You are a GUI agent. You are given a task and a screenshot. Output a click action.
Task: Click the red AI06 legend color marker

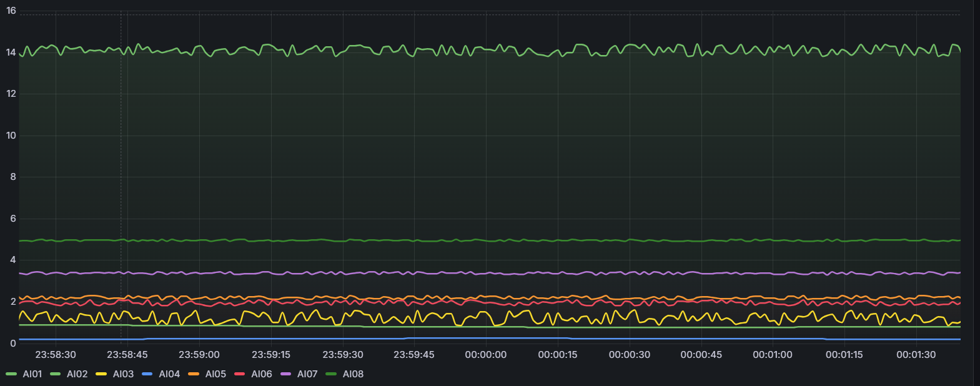(240, 374)
